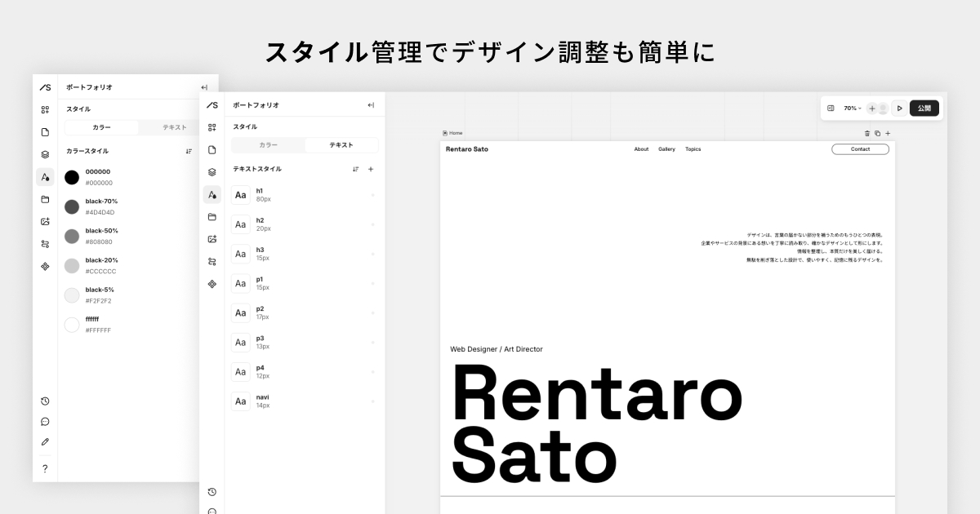Select the styles icon in front panel sidebar

click(212, 195)
